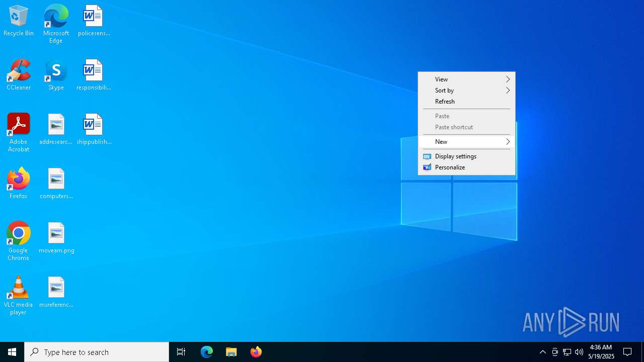Select the computers image file icon
This screenshot has width=644, height=362.
[56, 184]
